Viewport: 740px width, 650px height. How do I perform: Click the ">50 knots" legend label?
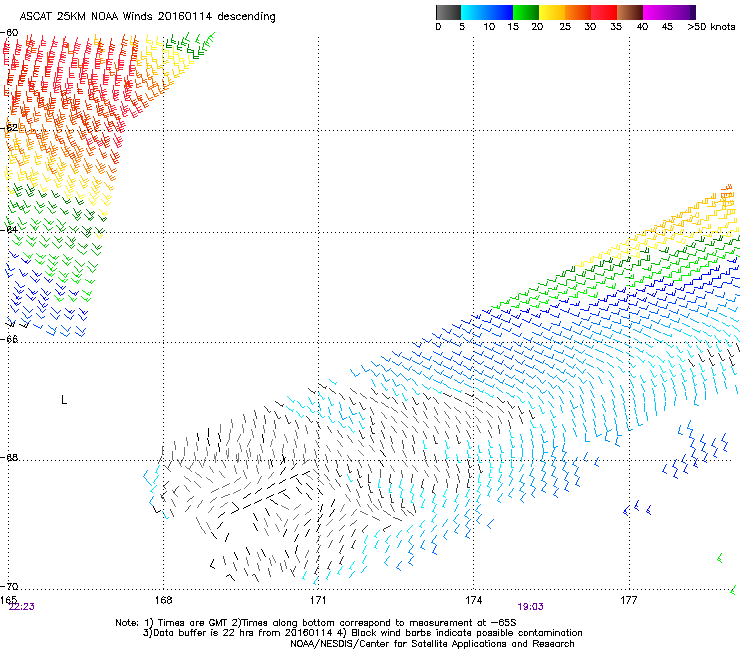click(x=711, y=27)
